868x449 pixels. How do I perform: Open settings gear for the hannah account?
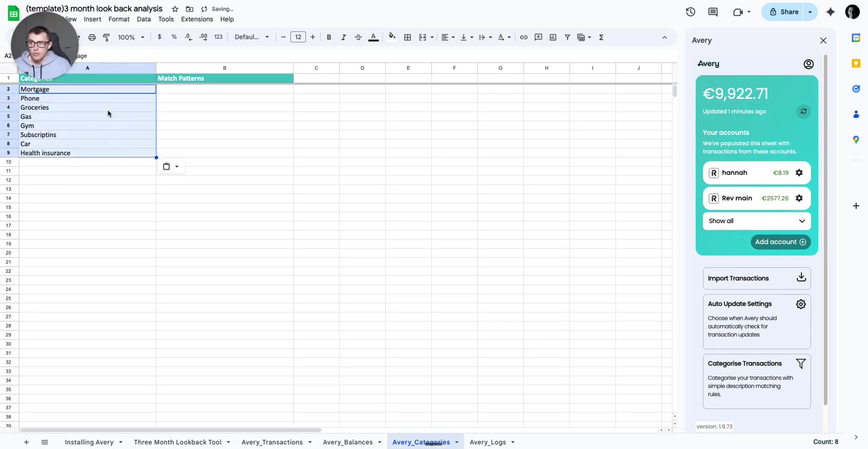[x=799, y=172]
